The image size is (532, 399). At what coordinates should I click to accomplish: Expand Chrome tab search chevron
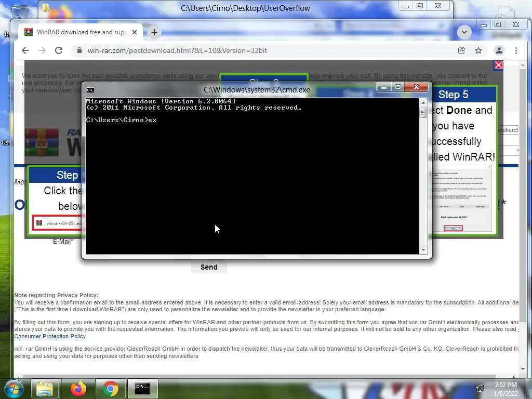(x=464, y=32)
